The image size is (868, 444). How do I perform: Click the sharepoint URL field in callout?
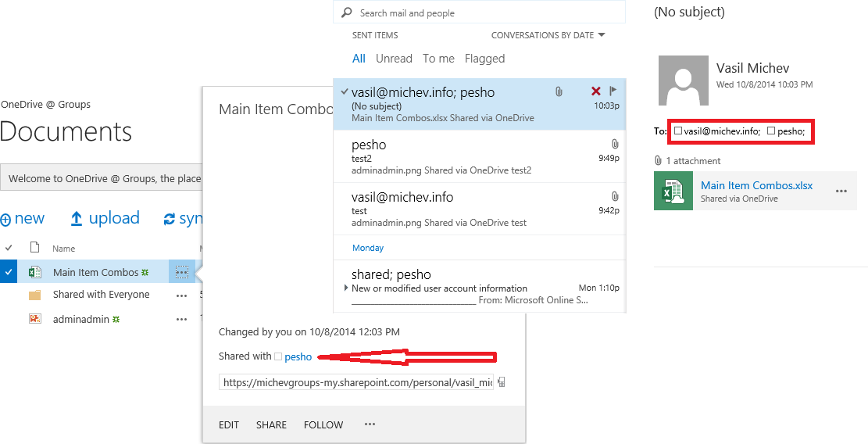(x=356, y=382)
